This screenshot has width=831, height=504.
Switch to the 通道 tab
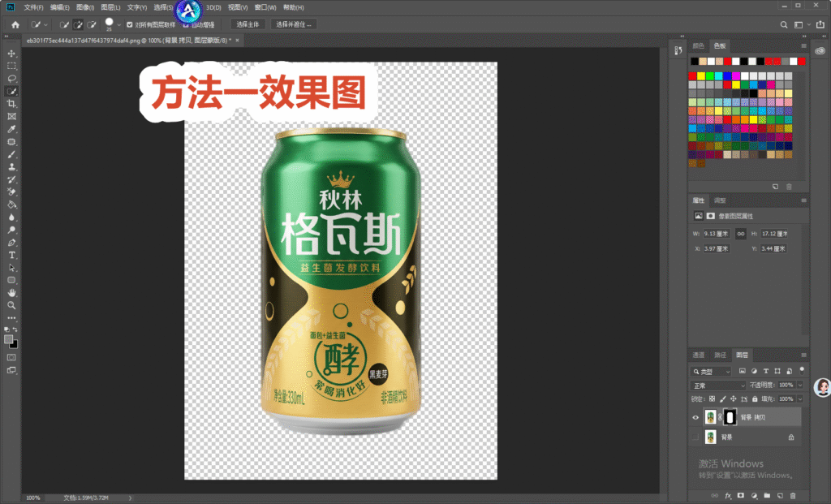tap(699, 355)
